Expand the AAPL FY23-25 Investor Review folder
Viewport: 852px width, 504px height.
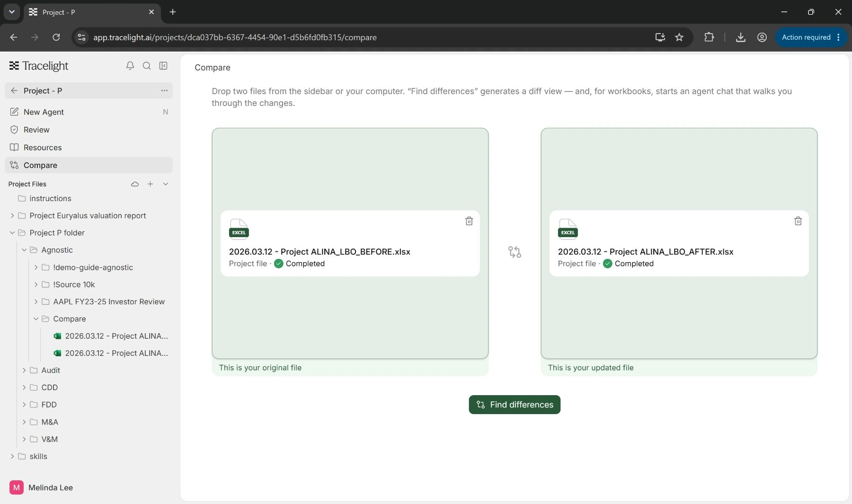pos(36,301)
